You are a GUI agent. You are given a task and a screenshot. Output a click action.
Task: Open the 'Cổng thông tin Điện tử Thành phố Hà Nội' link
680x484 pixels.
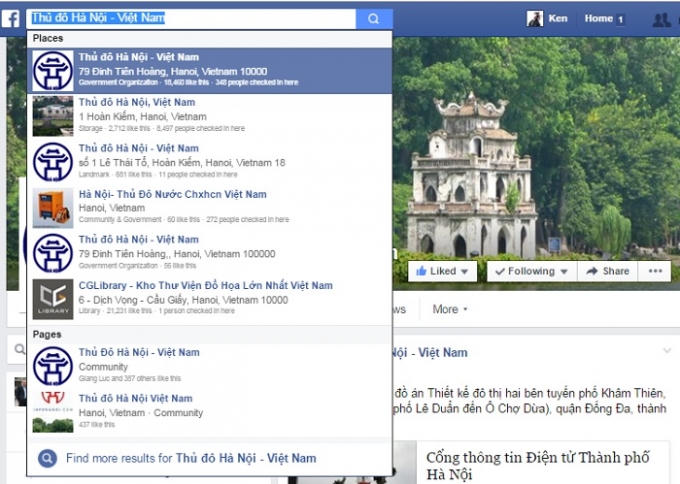coord(538,465)
